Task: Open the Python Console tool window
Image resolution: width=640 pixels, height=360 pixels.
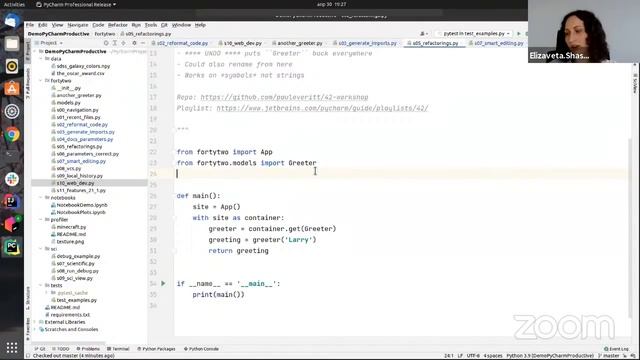Action: (x=201, y=349)
